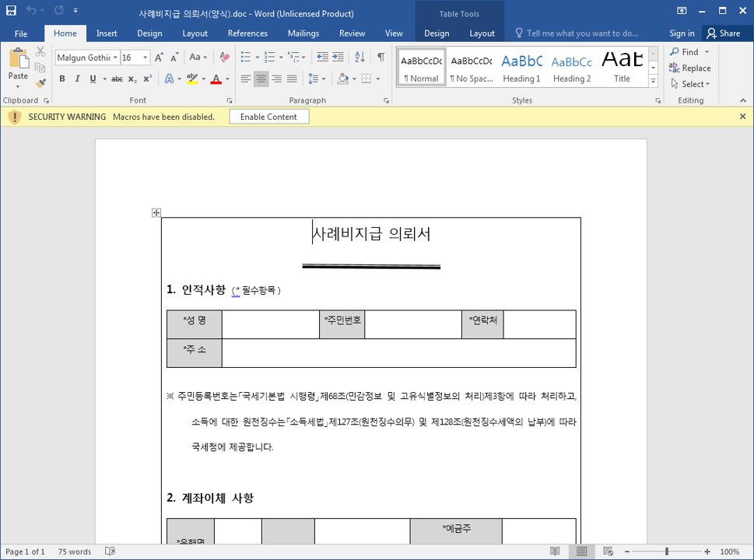
Task: Sort the selection with the A-Z sort icon
Action: pos(359,58)
